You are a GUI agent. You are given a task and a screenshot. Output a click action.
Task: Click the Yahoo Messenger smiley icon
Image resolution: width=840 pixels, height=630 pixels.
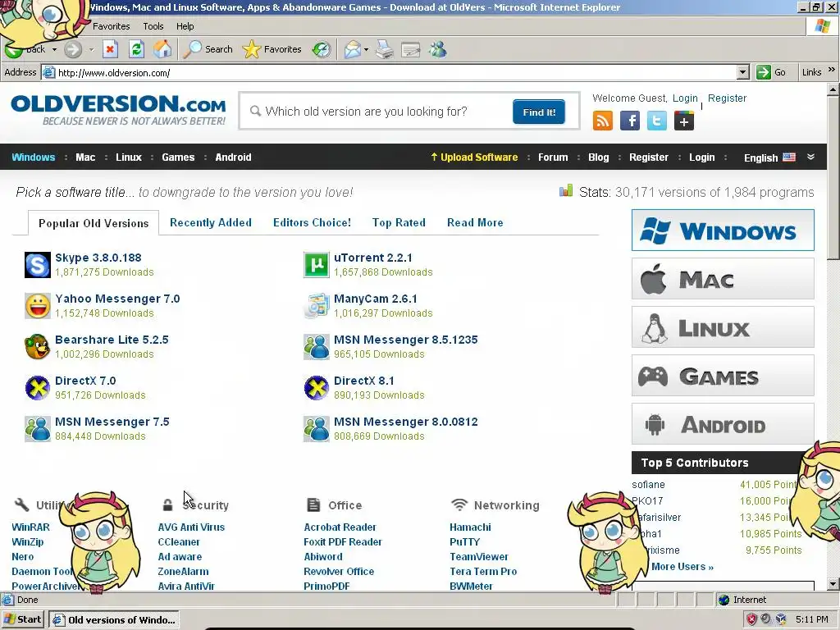38,306
